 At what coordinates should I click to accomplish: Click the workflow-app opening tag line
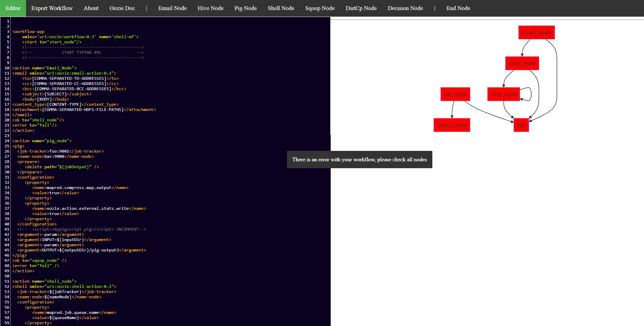tap(28, 32)
